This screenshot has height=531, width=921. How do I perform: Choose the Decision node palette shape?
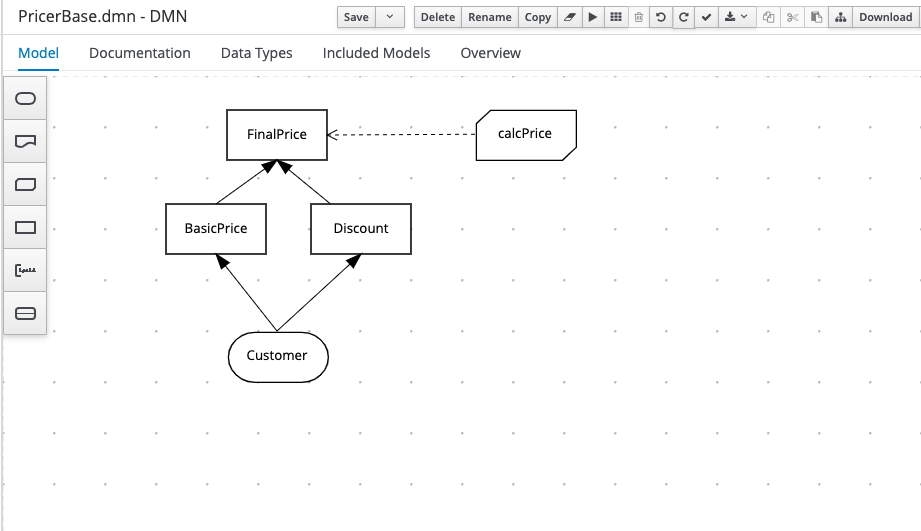[x=26, y=228]
